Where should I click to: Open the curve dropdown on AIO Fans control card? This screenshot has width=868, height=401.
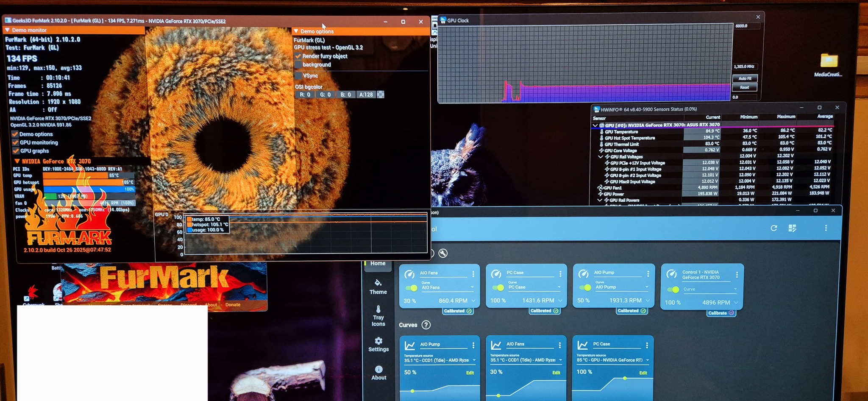(x=448, y=288)
